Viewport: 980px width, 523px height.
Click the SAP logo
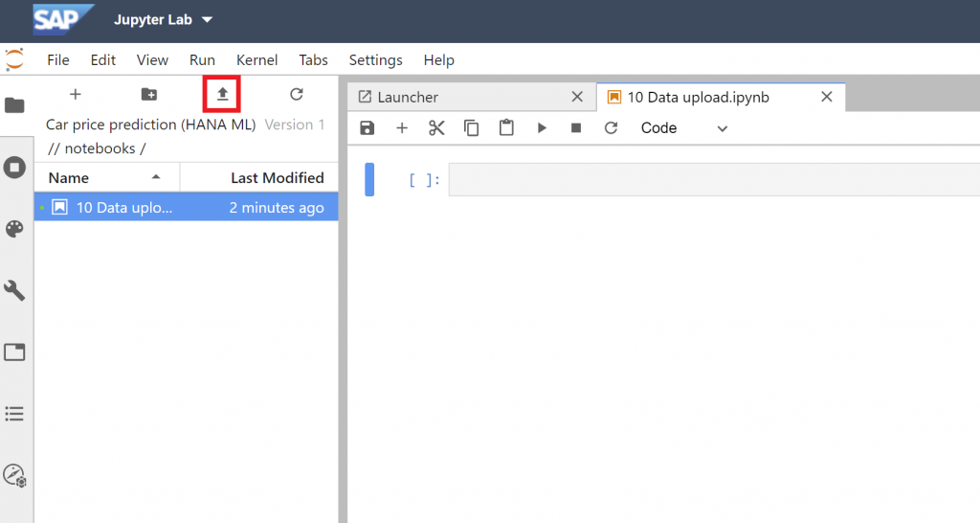point(62,19)
